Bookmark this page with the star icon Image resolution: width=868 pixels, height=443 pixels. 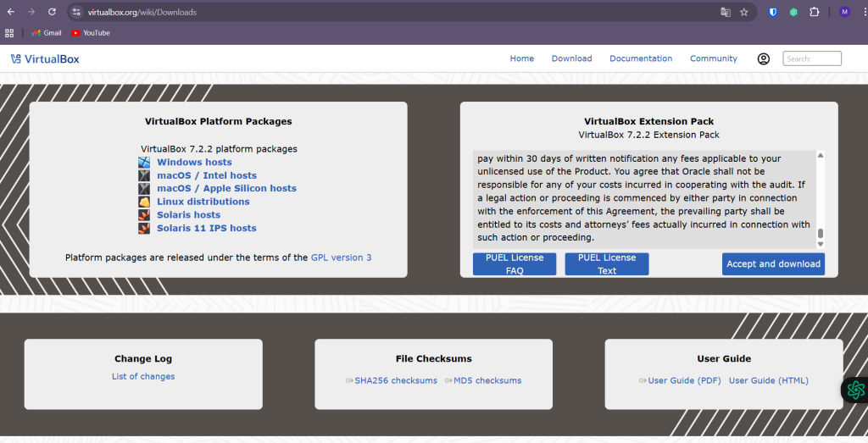coord(744,12)
